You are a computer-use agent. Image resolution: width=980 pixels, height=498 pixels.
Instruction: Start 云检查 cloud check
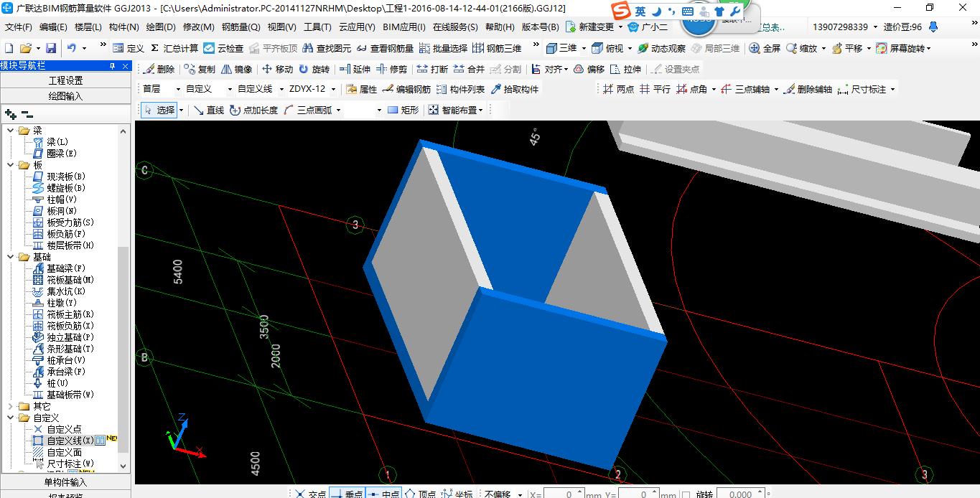[223, 48]
